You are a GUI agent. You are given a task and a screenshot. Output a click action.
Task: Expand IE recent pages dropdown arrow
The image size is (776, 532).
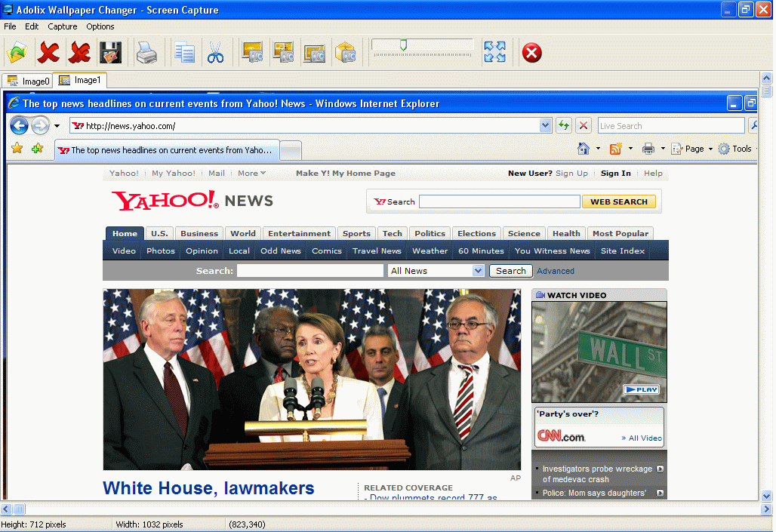57,126
